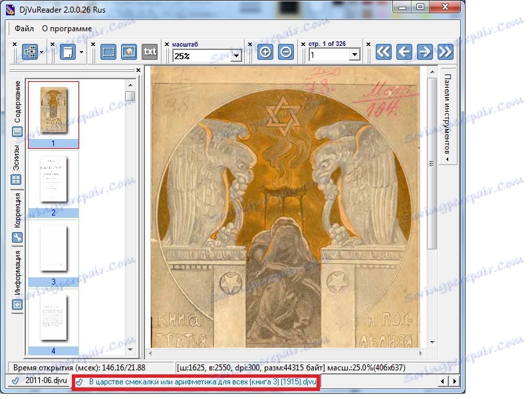The width and height of the screenshot is (532, 399).
Task: Open the page number dropdown
Action: (354, 55)
